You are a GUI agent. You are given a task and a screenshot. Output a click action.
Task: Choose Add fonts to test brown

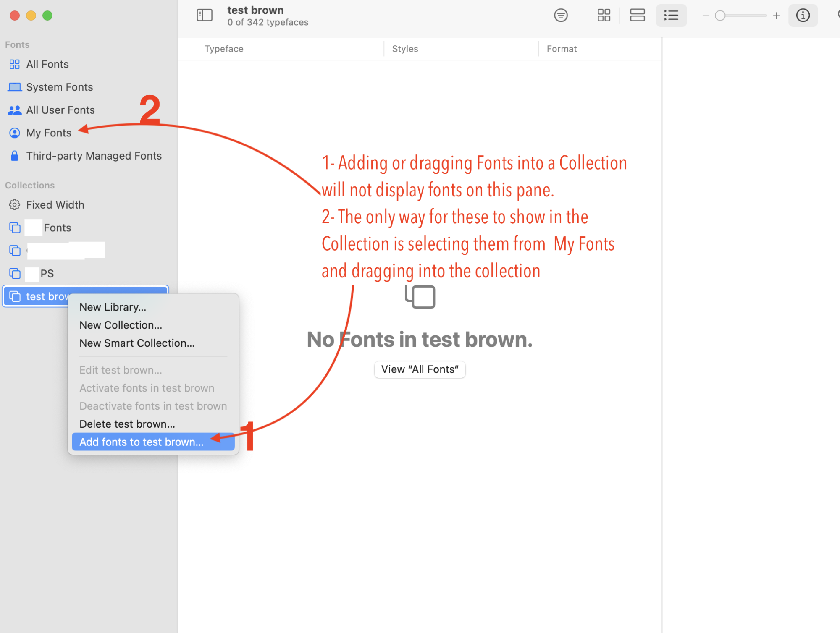click(142, 442)
